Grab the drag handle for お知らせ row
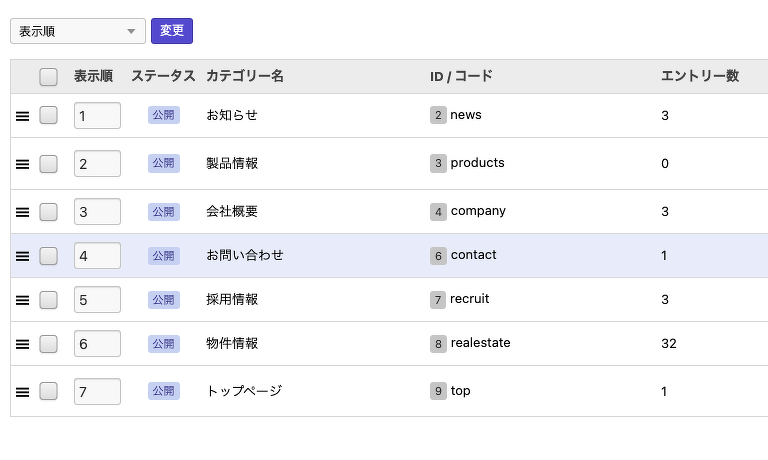 23,116
